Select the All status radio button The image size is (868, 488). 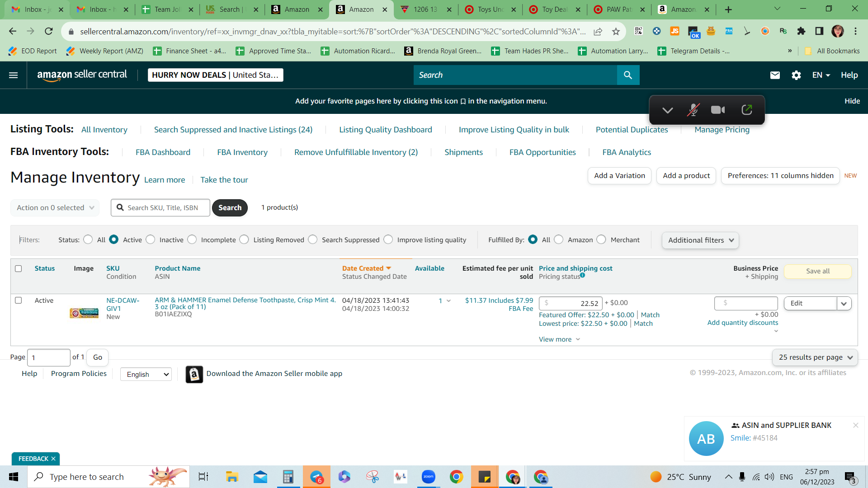click(88, 239)
